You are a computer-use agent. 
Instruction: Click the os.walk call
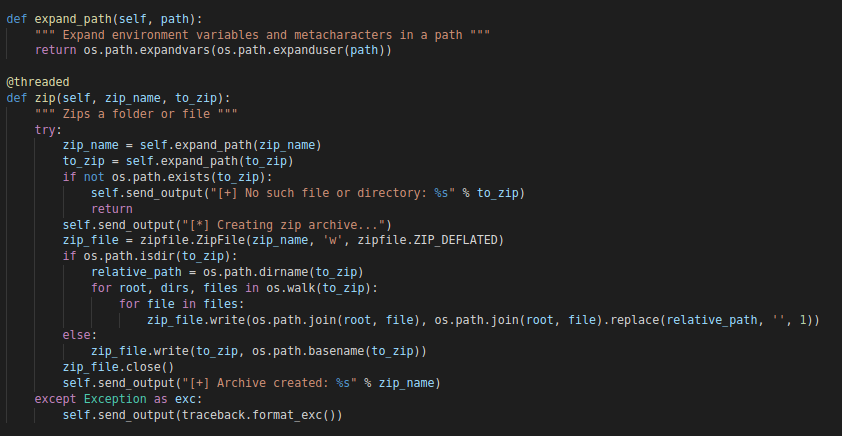click(x=291, y=288)
